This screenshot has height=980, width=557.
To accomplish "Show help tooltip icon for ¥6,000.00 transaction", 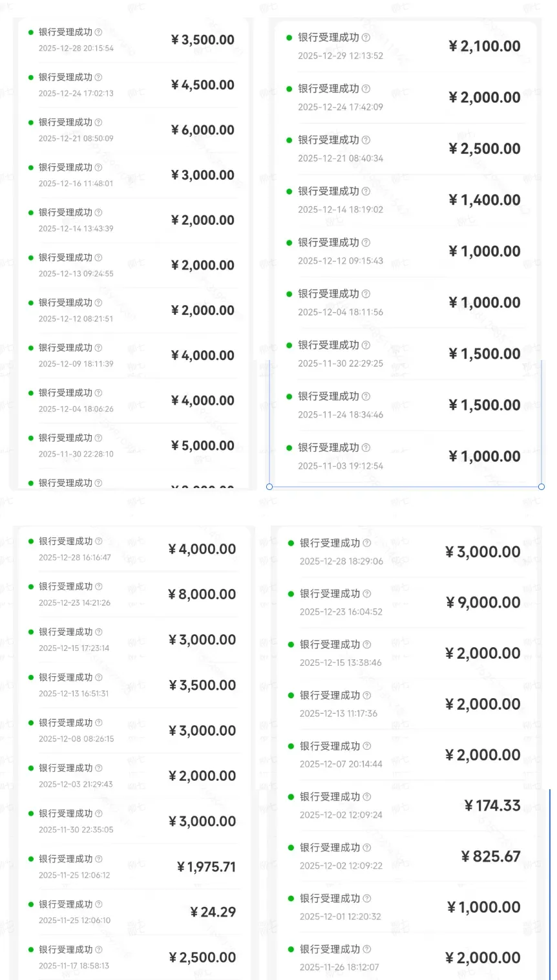I will [x=98, y=122].
